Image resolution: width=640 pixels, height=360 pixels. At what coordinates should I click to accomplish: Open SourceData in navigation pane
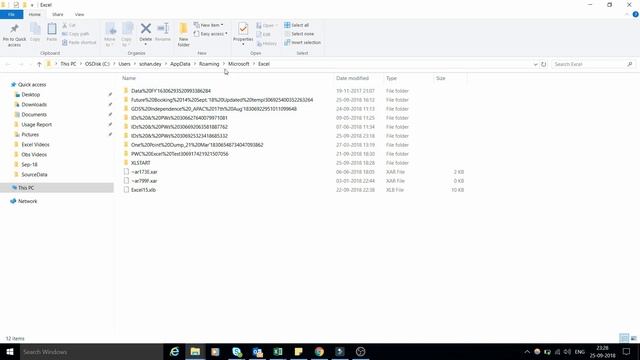point(34,174)
